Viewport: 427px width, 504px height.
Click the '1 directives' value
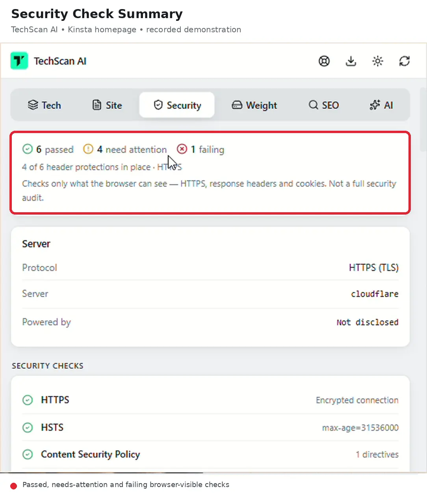[x=377, y=455]
